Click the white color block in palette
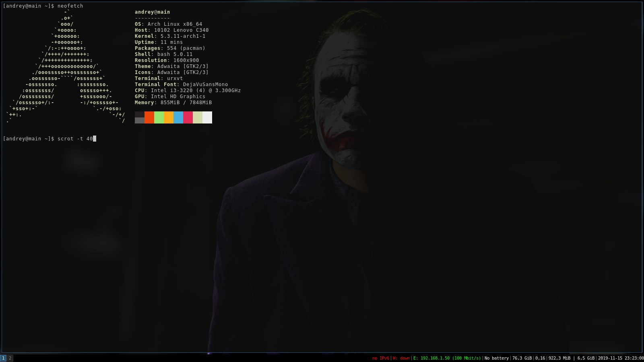 click(x=207, y=117)
